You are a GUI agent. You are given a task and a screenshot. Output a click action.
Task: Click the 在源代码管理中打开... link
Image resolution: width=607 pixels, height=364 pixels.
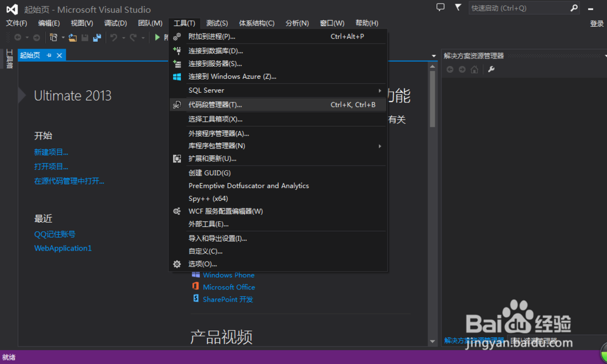[69, 181]
